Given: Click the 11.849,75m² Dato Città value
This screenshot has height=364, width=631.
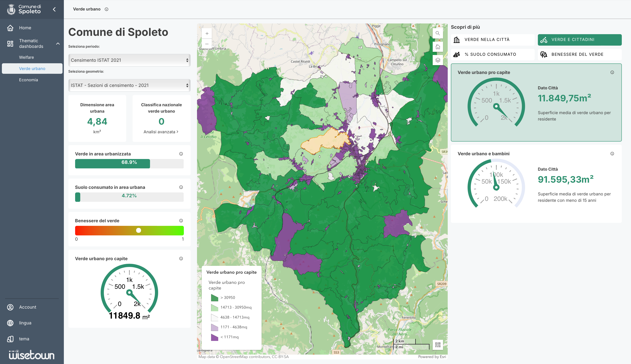Looking at the screenshot, I should click(565, 98).
